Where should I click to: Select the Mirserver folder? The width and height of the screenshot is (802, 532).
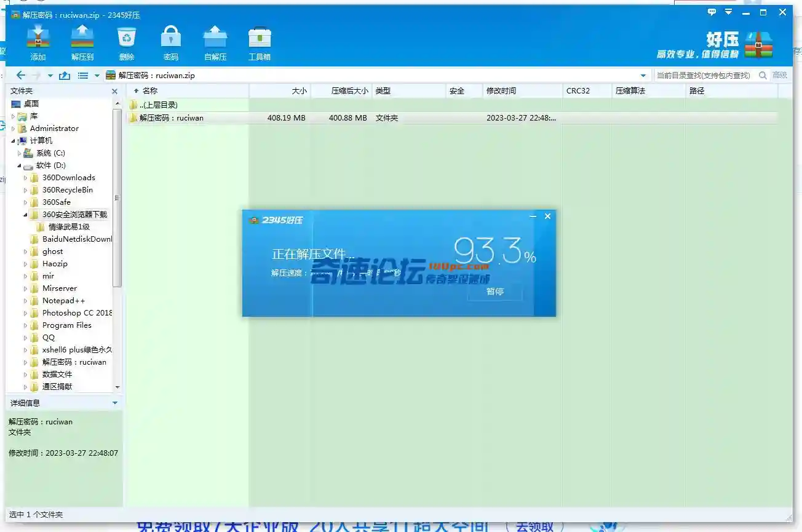click(x=60, y=288)
